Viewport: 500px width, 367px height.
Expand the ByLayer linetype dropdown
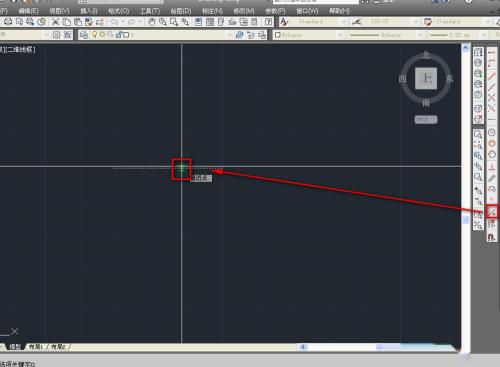tap(387, 35)
